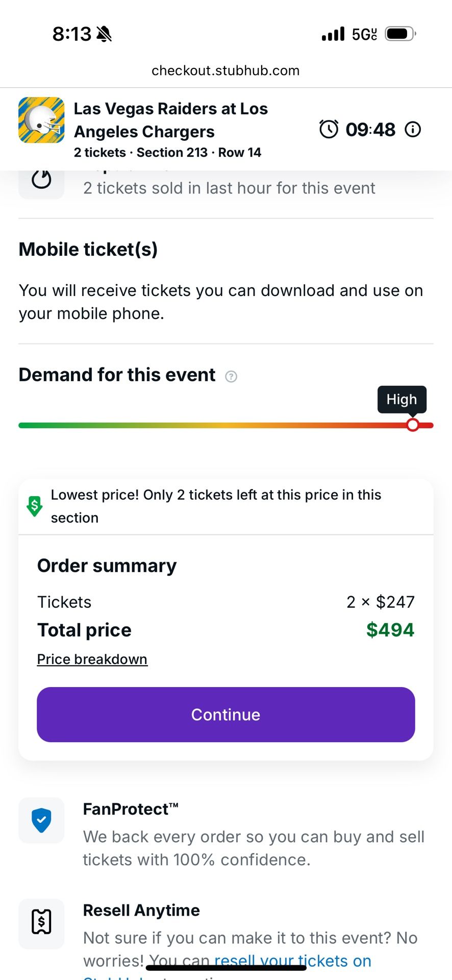The height and width of the screenshot is (980, 452).
Task: Tap the Chargers helmet event thumbnail
Action: [x=41, y=120]
